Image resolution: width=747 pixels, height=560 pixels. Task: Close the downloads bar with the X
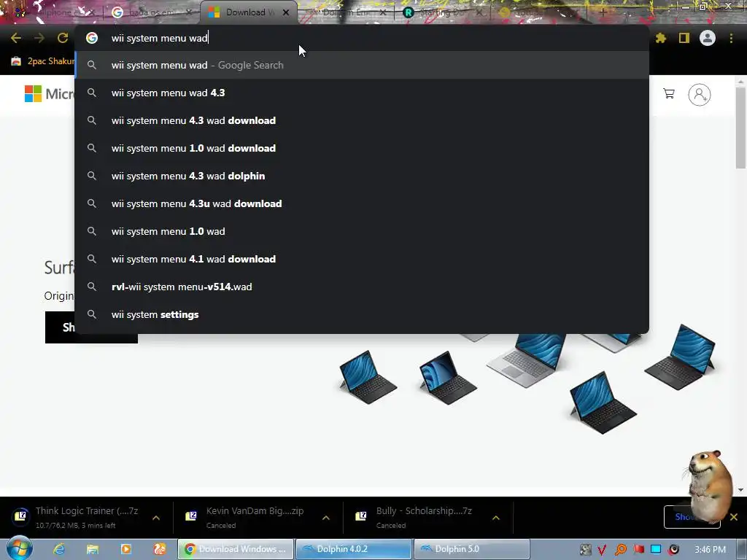point(734,517)
